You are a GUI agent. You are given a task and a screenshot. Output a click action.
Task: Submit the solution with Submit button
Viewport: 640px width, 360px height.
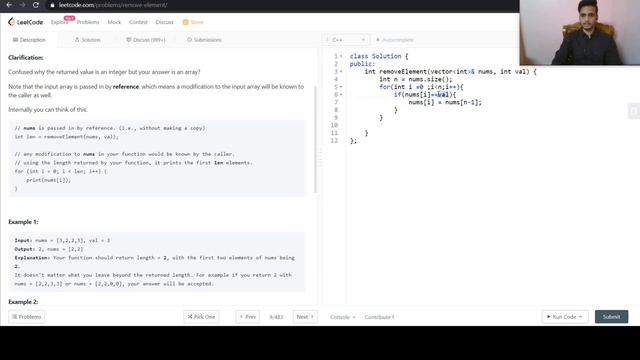click(x=611, y=317)
